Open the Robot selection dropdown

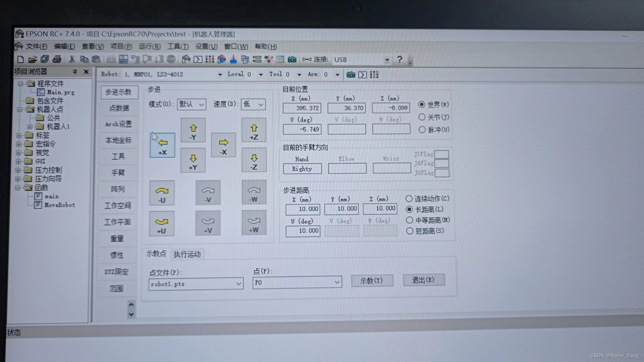(x=220, y=74)
